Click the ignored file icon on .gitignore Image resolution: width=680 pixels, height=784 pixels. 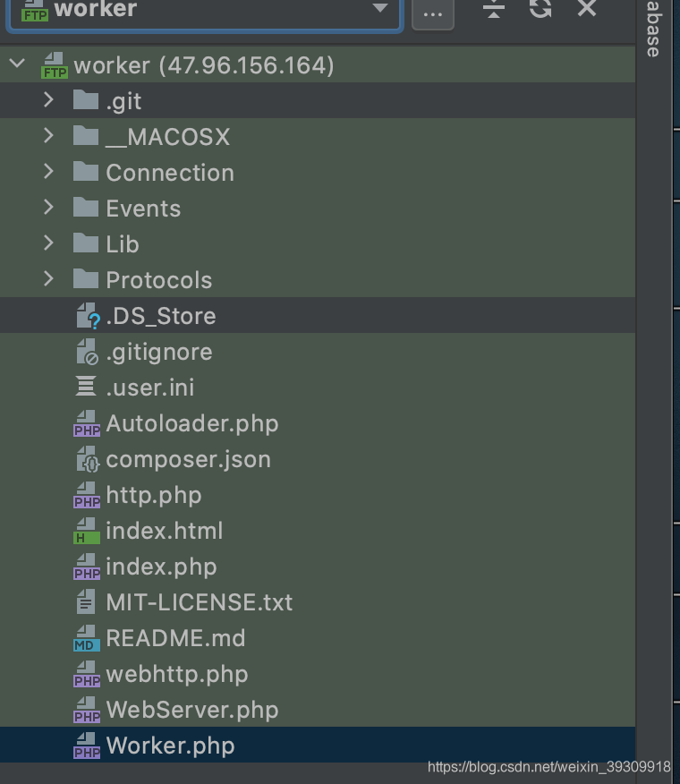pyautogui.click(x=87, y=351)
